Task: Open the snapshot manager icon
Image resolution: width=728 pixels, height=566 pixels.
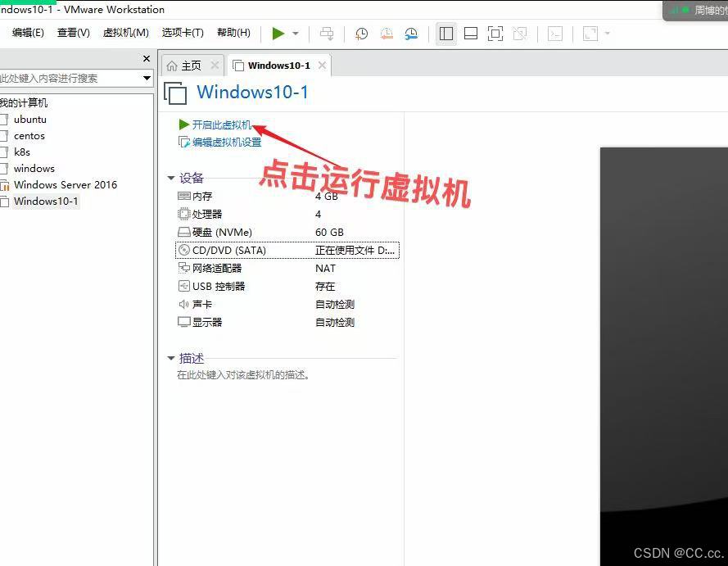Action: (411, 34)
